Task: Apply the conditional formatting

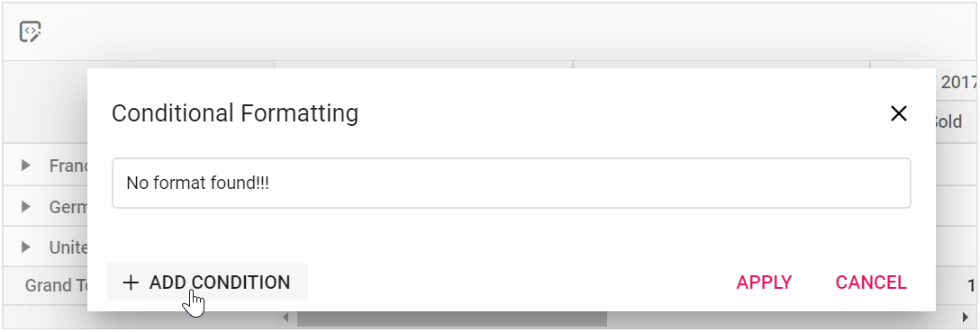Action: click(764, 283)
